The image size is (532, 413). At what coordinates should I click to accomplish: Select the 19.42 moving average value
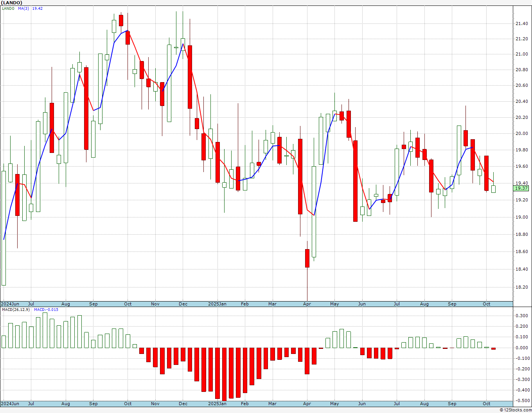point(38,8)
